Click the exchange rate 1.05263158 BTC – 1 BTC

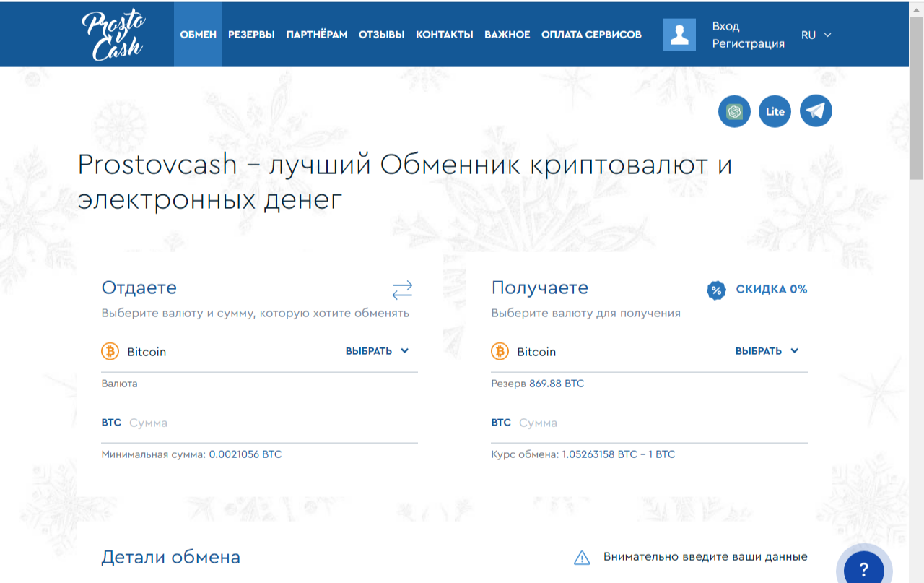pos(619,455)
